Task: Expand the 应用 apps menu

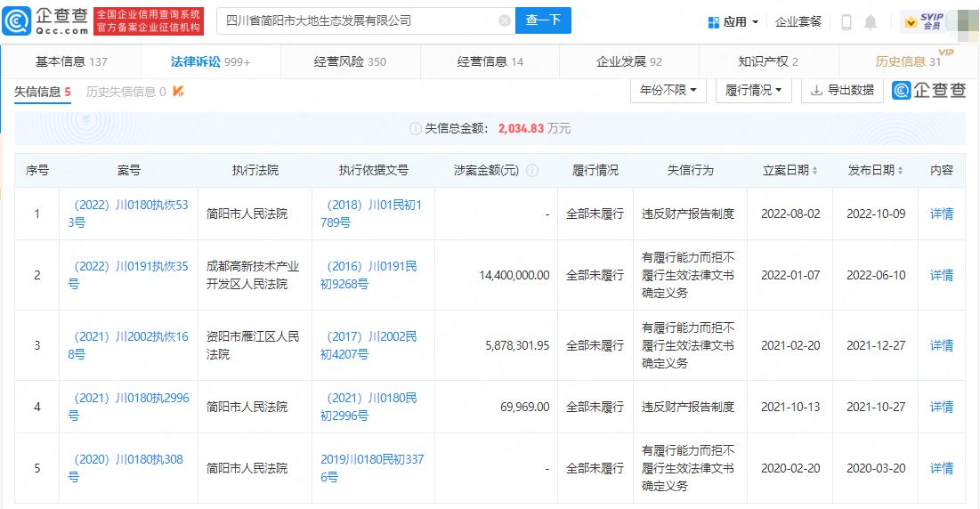Action: click(x=733, y=21)
